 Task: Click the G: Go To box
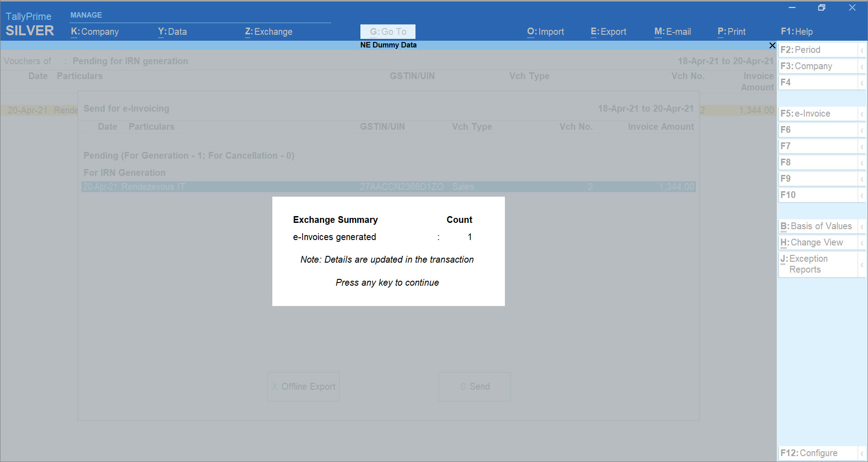[388, 32]
